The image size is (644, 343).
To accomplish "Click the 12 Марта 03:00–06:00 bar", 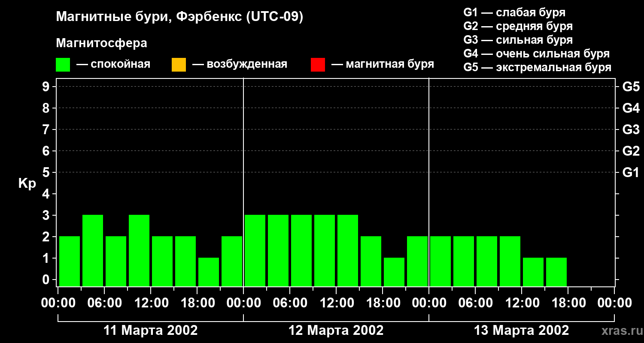I will [278, 250].
